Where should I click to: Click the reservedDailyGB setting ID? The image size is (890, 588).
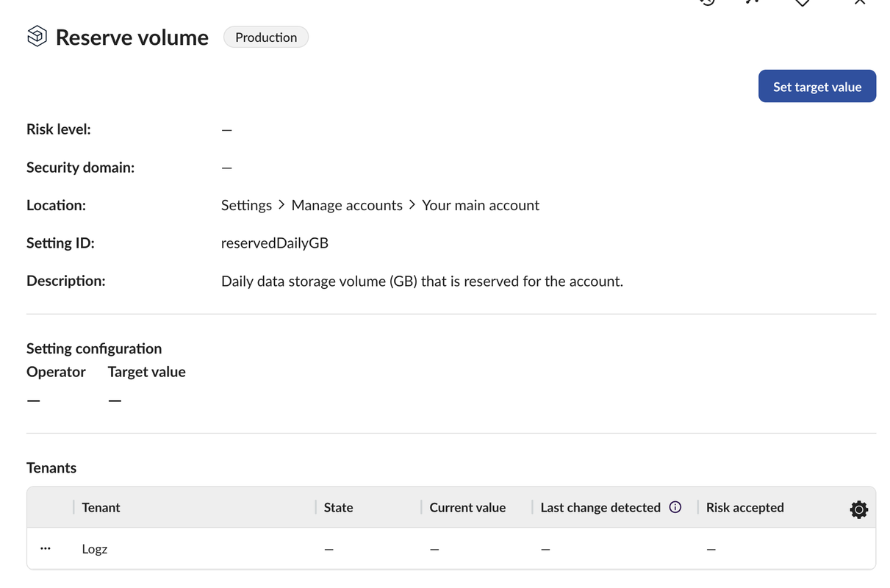(275, 243)
